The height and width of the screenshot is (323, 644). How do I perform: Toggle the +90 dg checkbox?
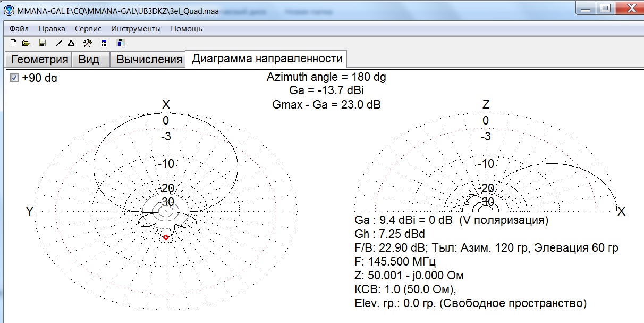tap(14, 78)
